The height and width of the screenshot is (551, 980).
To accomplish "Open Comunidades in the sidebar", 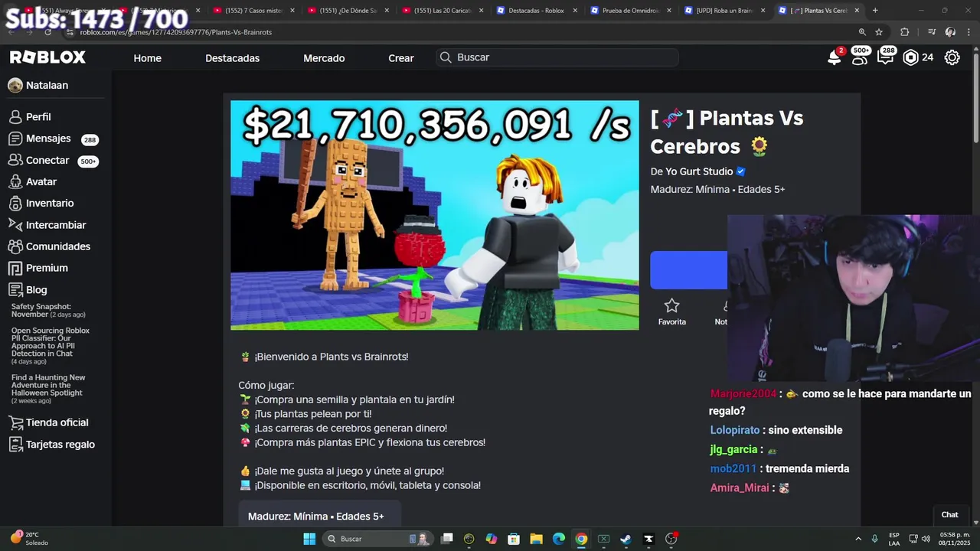I will [58, 246].
